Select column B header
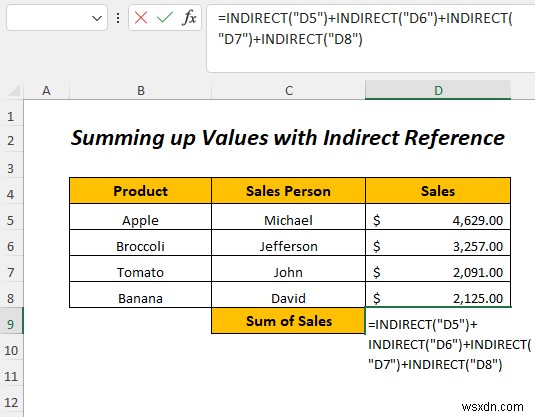535x417 pixels. pyautogui.click(x=141, y=90)
